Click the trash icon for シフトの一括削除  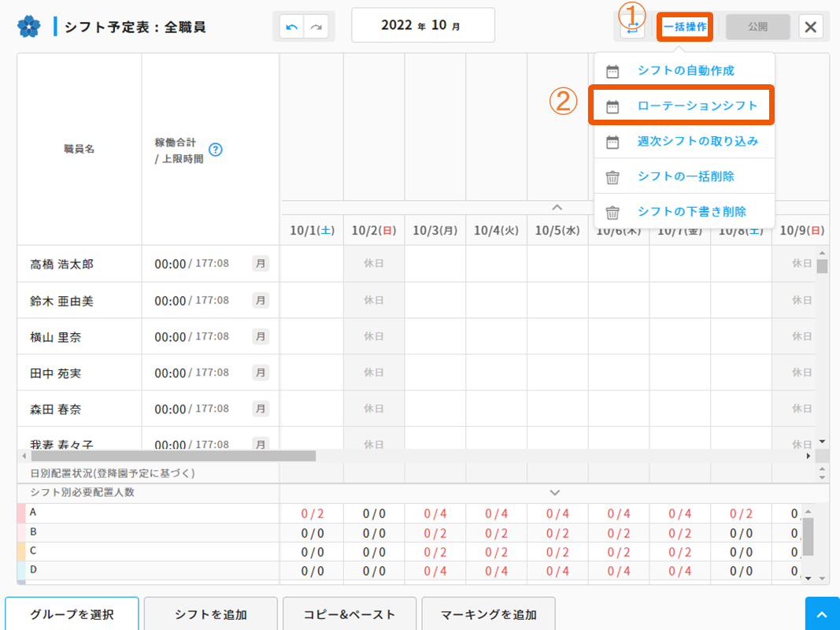pos(612,177)
